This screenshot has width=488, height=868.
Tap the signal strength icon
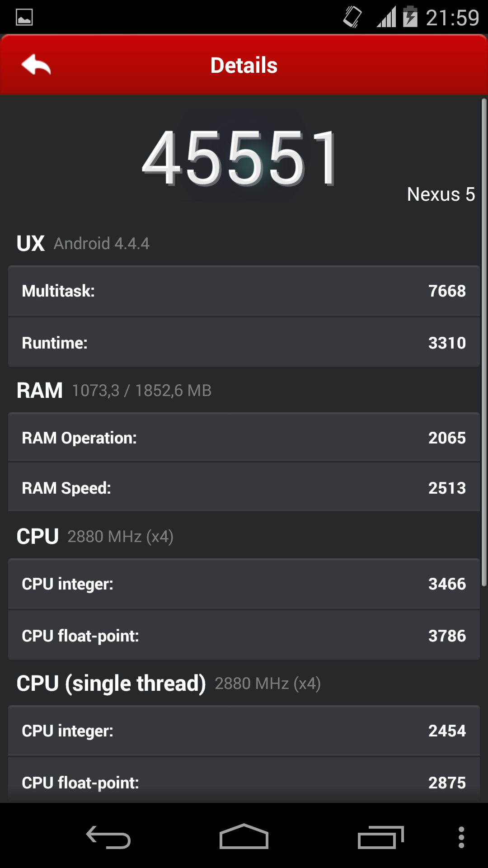[x=386, y=17]
